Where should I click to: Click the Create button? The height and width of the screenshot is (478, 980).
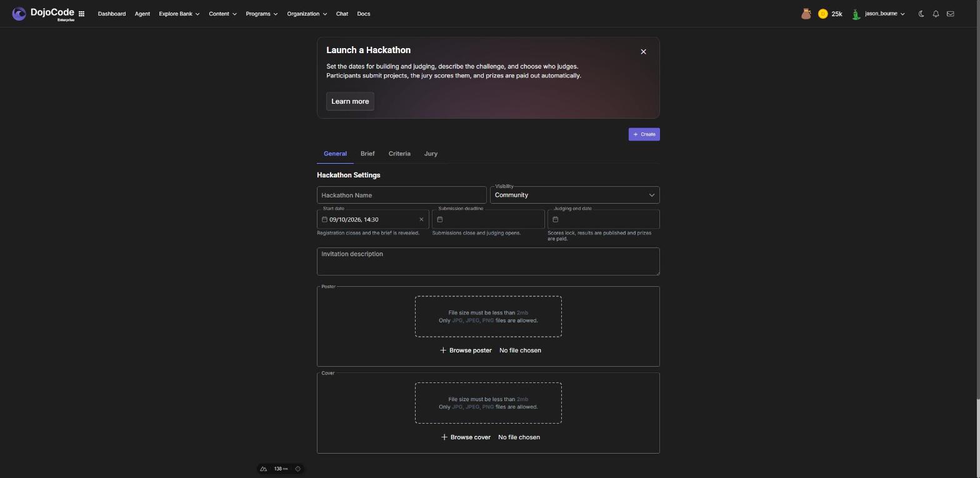[644, 134]
